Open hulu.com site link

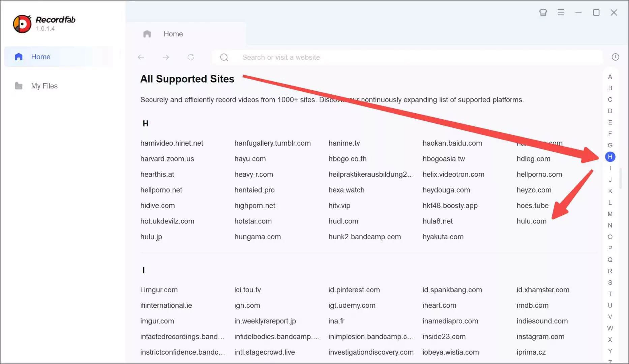coord(532,221)
